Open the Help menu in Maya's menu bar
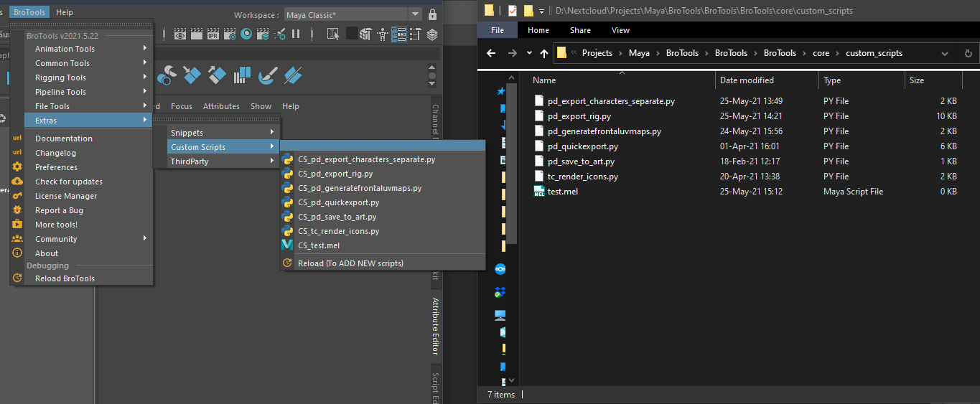Viewport: 980px width, 404px height. coord(65,12)
